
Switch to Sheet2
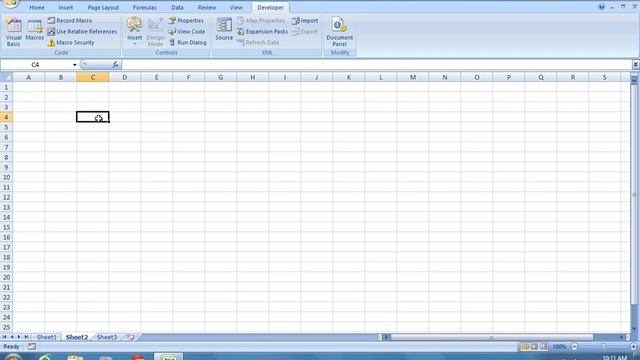click(77, 337)
